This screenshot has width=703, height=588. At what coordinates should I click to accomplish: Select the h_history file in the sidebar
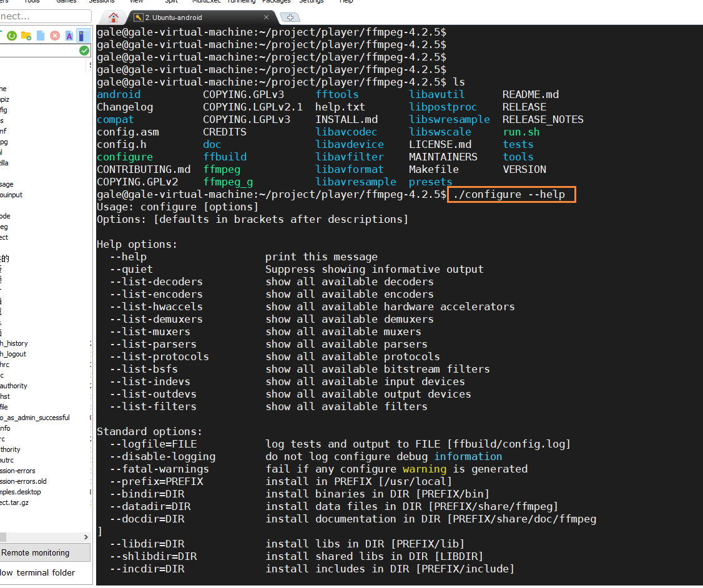tap(14, 343)
